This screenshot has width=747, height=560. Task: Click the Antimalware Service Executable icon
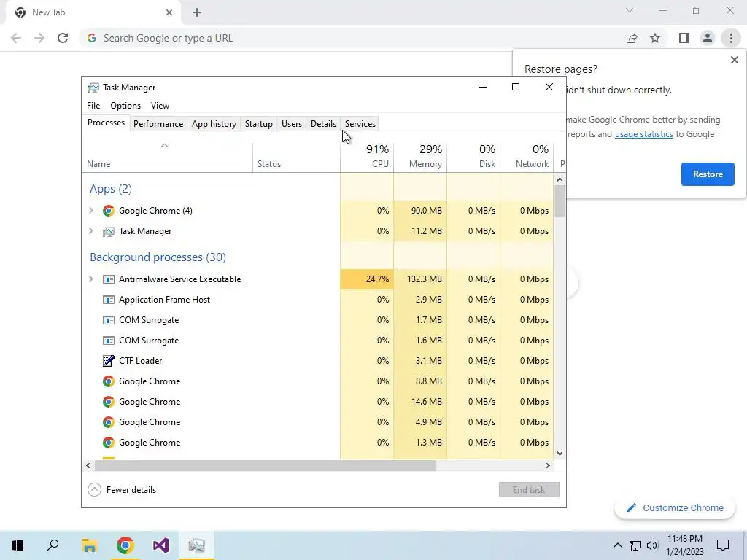point(109,279)
